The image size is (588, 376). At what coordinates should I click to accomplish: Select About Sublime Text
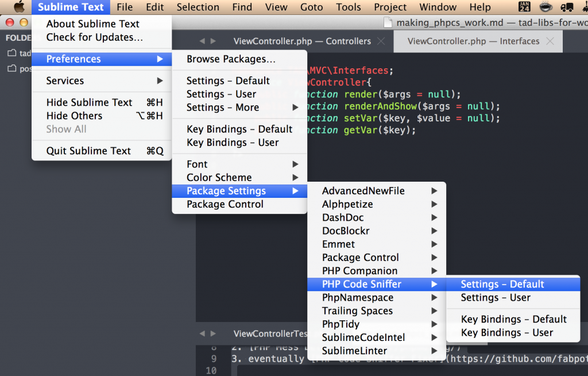pyautogui.click(x=102, y=24)
